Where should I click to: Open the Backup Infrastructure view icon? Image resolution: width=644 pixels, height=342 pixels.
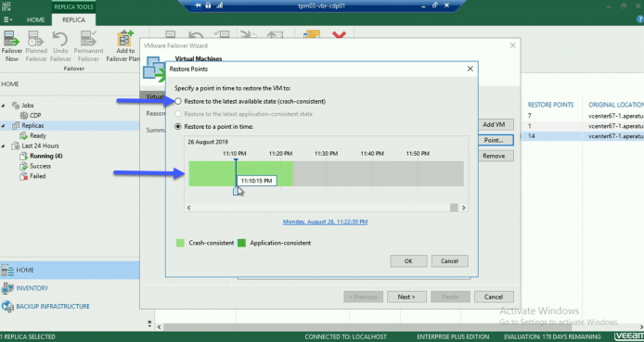[7, 307]
